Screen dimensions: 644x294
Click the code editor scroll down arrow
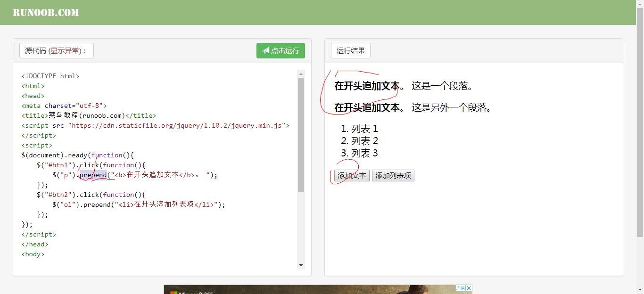[x=301, y=266]
